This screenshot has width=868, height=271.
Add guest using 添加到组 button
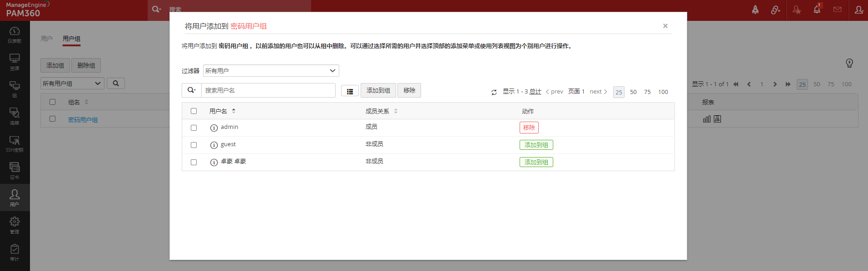click(x=536, y=145)
